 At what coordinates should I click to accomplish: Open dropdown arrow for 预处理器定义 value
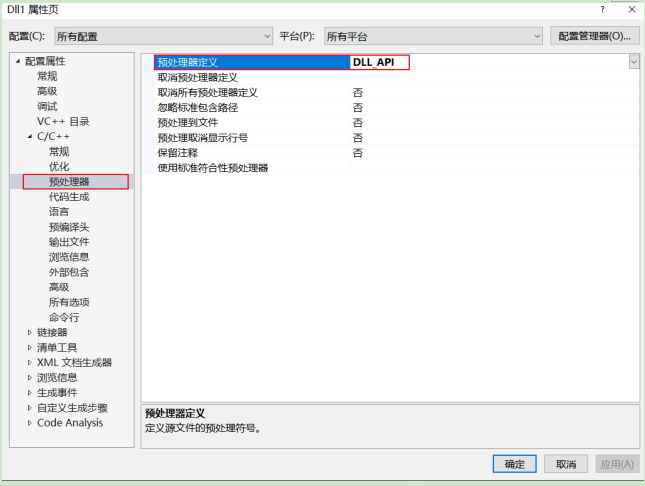(x=633, y=62)
